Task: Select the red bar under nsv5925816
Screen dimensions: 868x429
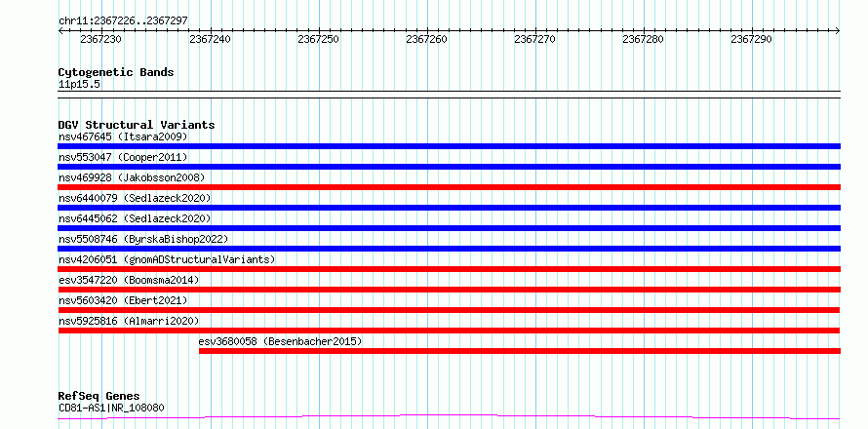Action: (x=449, y=331)
